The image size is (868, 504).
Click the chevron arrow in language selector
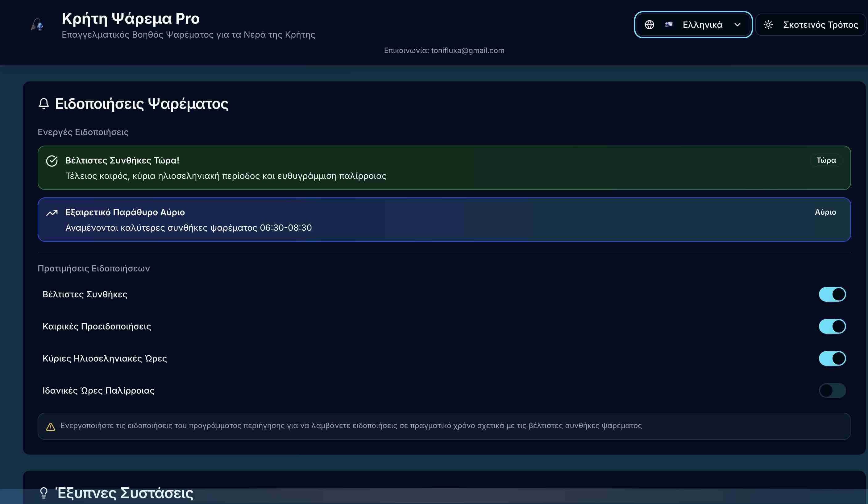tap(737, 25)
